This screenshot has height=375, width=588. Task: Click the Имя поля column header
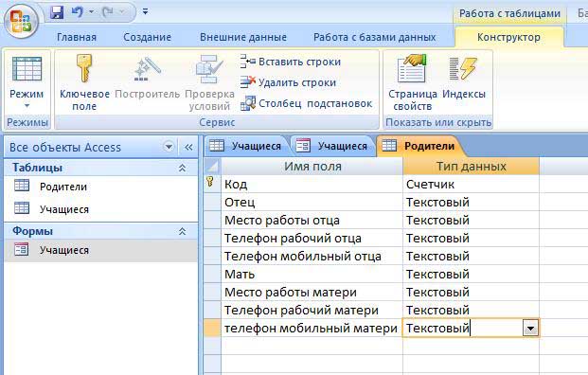click(312, 166)
